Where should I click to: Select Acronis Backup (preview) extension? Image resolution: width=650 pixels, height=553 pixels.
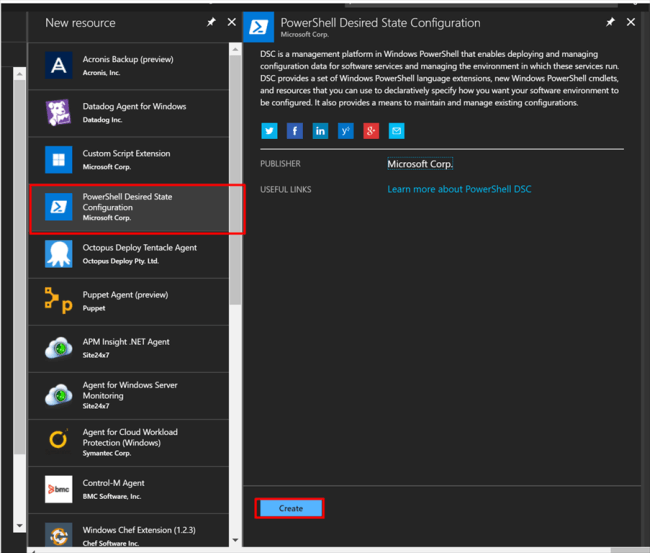tap(129, 65)
